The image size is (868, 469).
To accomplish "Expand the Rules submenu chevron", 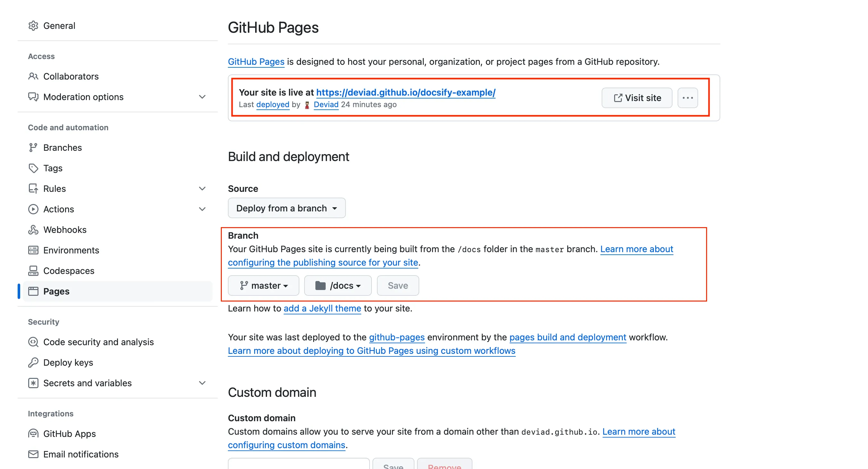I will [x=202, y=189].
